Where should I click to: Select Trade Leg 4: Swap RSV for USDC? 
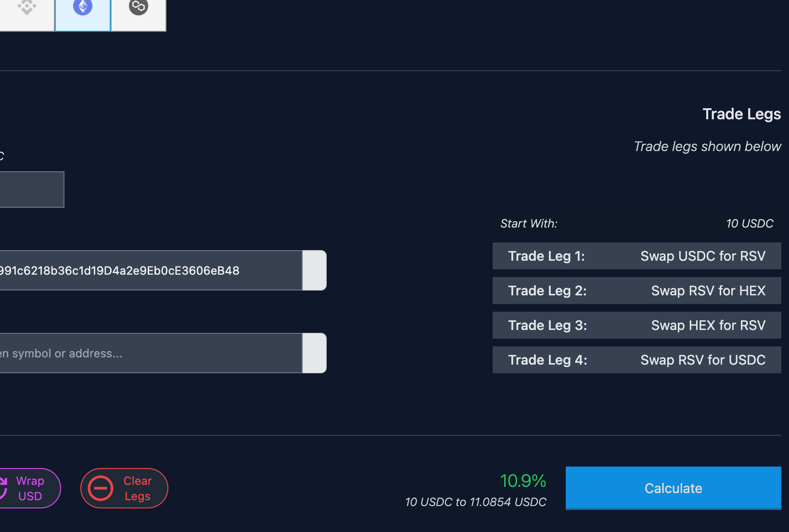tap(636, 360)
